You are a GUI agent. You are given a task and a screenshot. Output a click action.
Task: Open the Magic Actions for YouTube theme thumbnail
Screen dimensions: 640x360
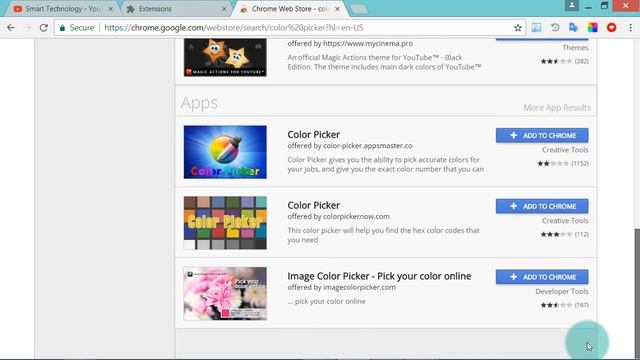pos(225,57)
